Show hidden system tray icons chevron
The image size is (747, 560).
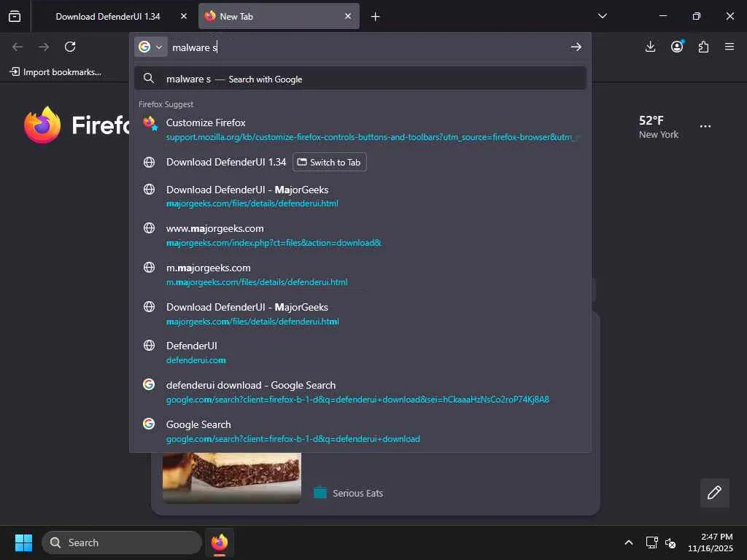pyautogui.click(x=629, y=542)
